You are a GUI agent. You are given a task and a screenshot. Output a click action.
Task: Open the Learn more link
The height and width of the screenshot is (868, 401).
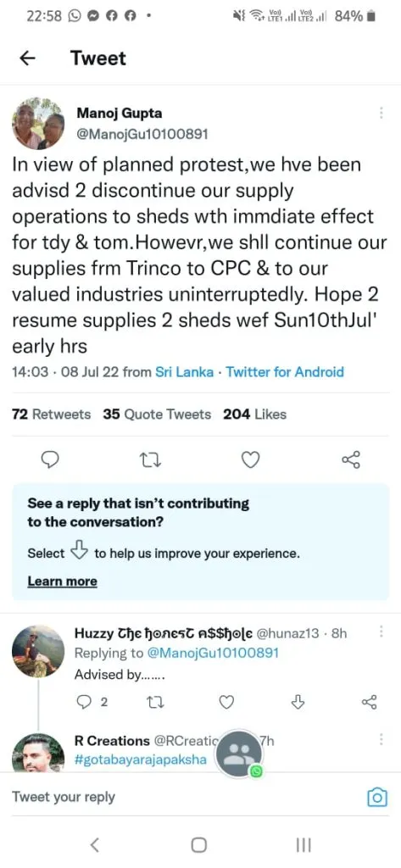[x=62, y=581]
